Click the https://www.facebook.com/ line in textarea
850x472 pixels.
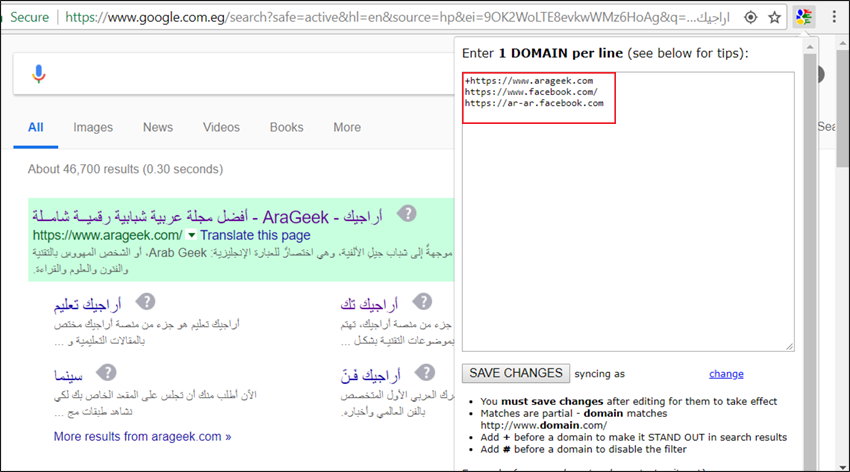point(531,92)
